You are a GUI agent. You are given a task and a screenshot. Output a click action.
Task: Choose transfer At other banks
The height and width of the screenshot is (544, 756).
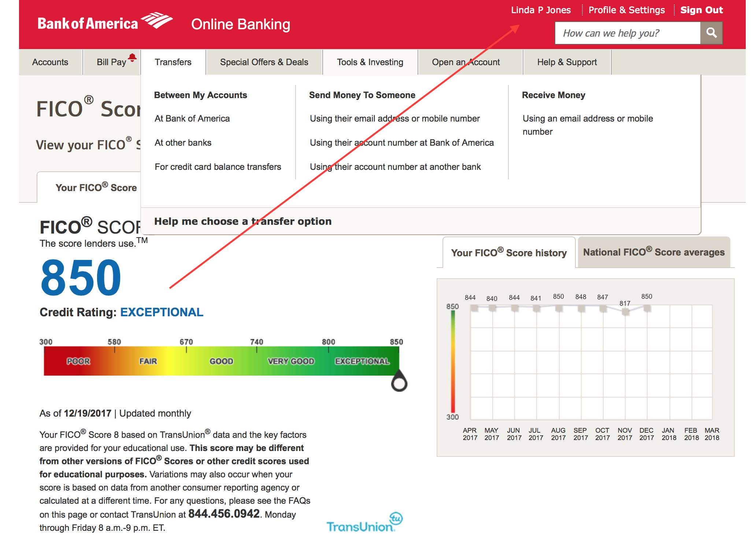[183, 143]
